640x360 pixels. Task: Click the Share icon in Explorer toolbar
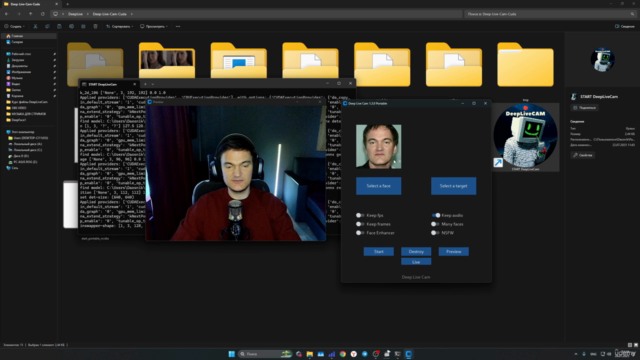(x=83, y=27)
